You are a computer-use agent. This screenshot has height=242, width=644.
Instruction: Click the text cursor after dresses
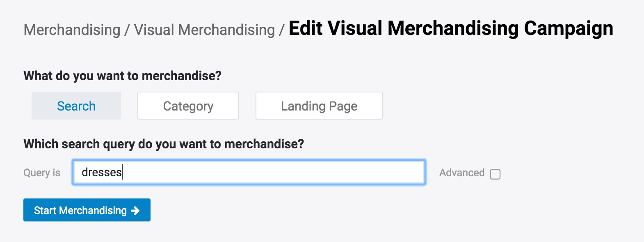point(123,172)
